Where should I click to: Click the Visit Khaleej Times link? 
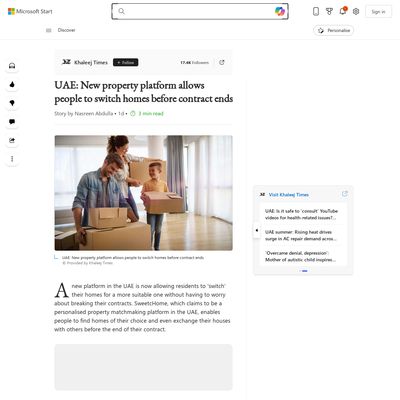point(289,194)
